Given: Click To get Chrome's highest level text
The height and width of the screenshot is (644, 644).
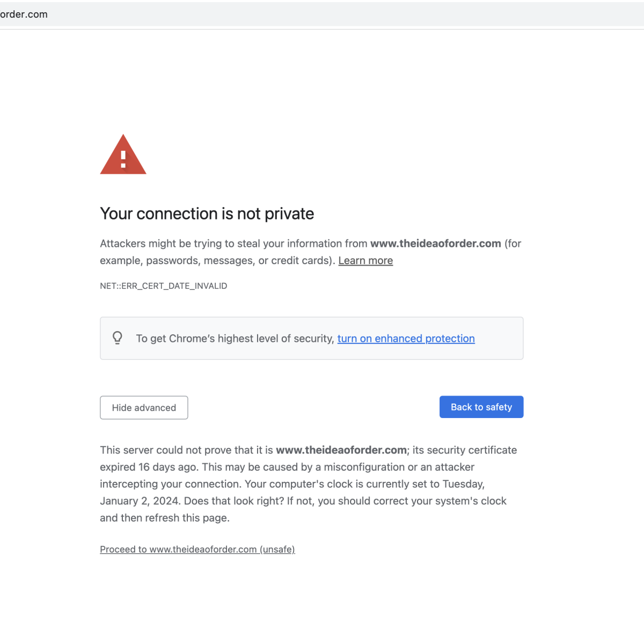Looking at the screenshot, I should coord(235,339).
